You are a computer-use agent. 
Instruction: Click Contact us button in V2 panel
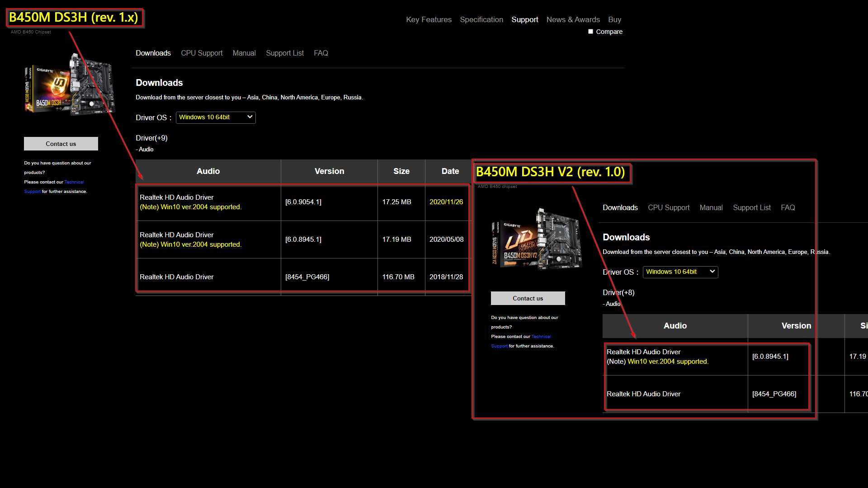[528, 299]
